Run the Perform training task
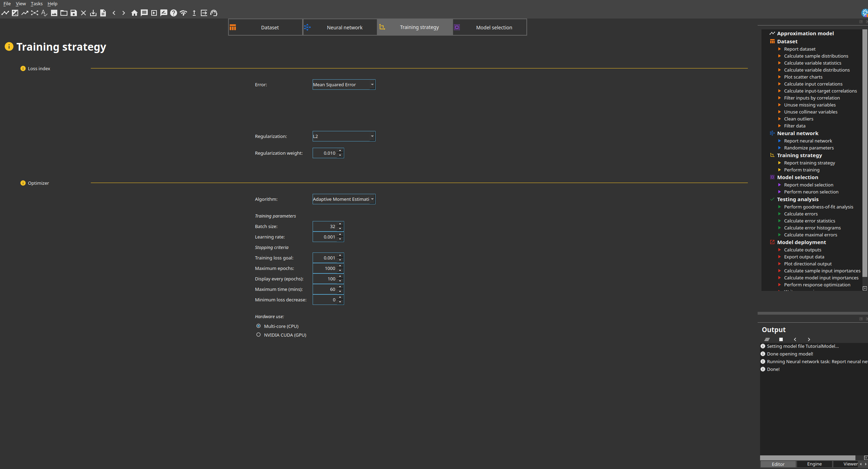The height and width of the screenshot is (469, 868). tap(802, 170)
